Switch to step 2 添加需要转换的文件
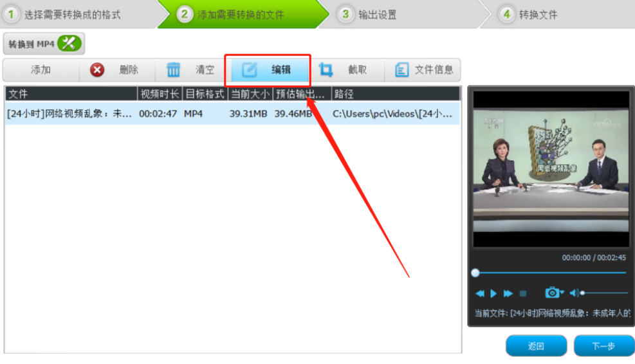 tap(241, 15)
